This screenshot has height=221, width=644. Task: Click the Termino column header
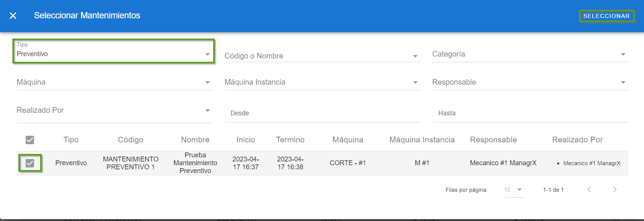coord(290,140)
